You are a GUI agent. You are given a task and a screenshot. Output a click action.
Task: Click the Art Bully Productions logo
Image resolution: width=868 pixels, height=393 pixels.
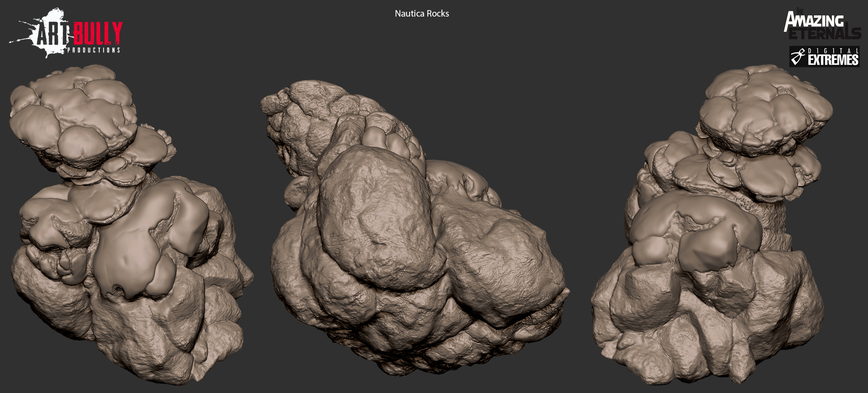tap(66, 33)
